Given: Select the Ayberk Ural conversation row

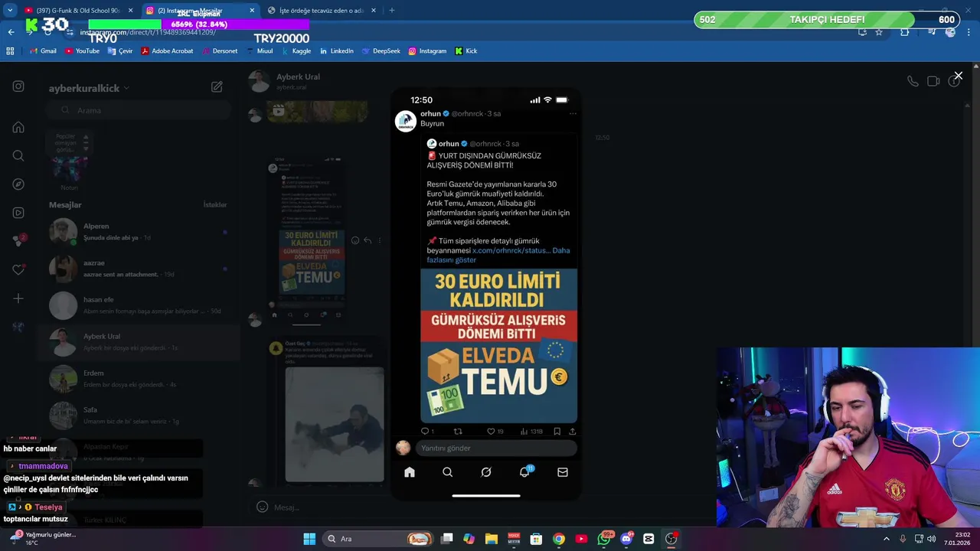Looking at the screenshot, I should (138, 342).
